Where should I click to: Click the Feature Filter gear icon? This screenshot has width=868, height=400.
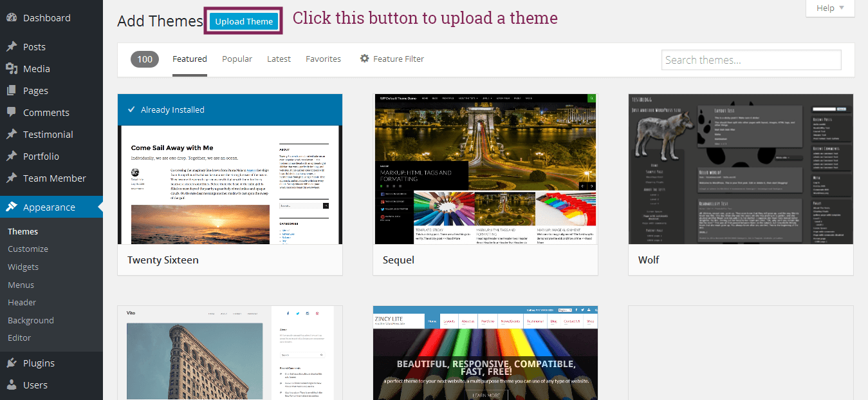pyautogui.click(x=364, y=59)
